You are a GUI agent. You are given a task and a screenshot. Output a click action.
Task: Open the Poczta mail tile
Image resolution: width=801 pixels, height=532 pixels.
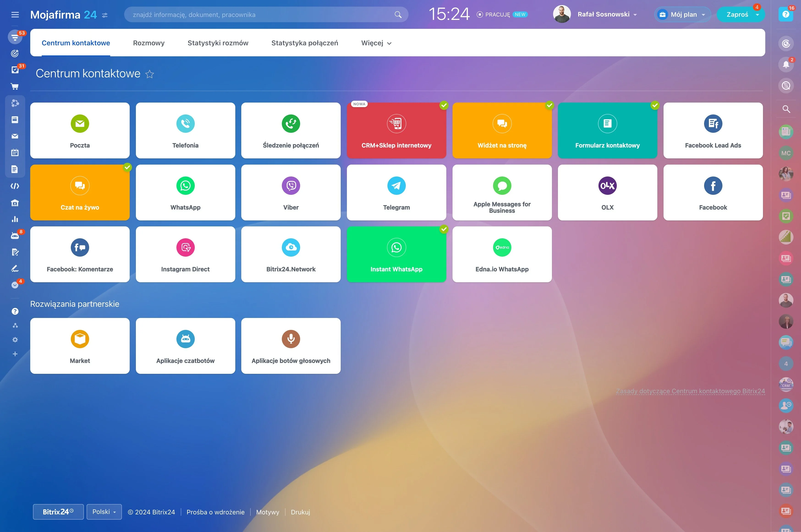80,130
